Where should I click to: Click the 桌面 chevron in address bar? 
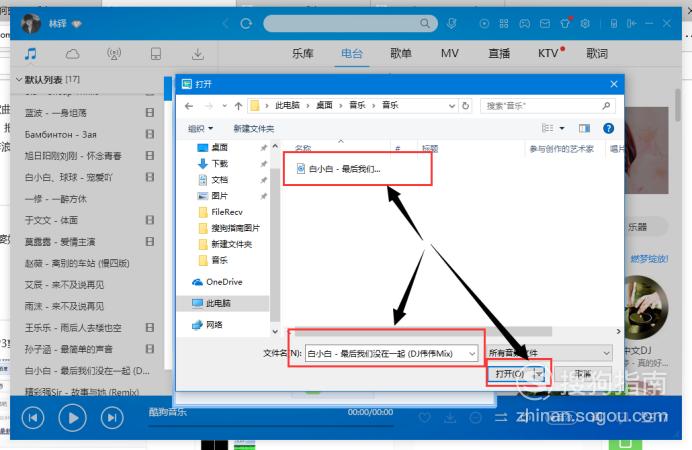coord(341,106)
